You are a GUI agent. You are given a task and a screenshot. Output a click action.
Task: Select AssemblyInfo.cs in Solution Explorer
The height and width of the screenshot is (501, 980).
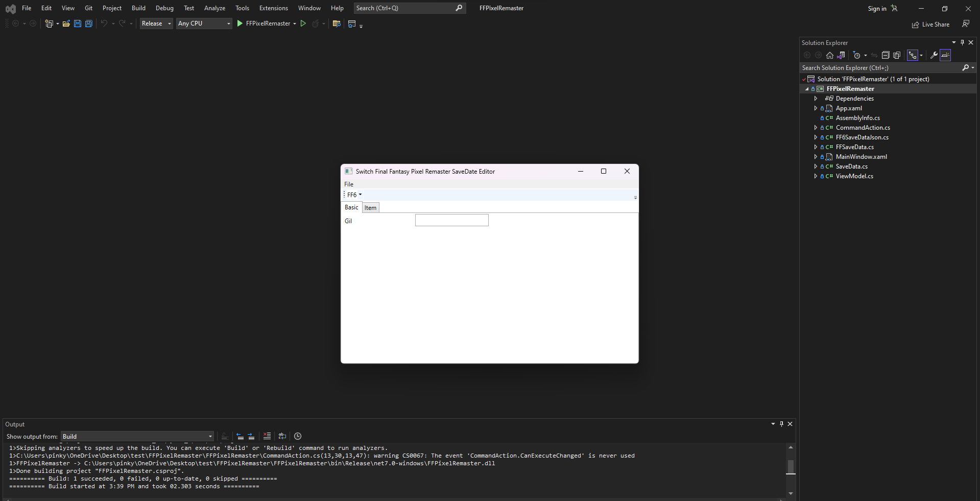pyautogui.click(x=857, y=117)
